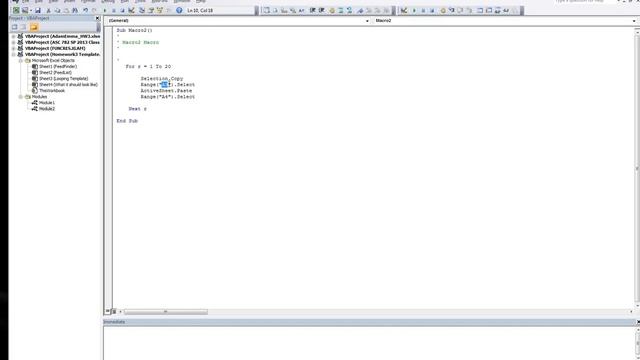The height and width of the screenshot is (360, 640).
Task: Click the Indent icon on Edit toolbar
Action: [x=312, y=10]
